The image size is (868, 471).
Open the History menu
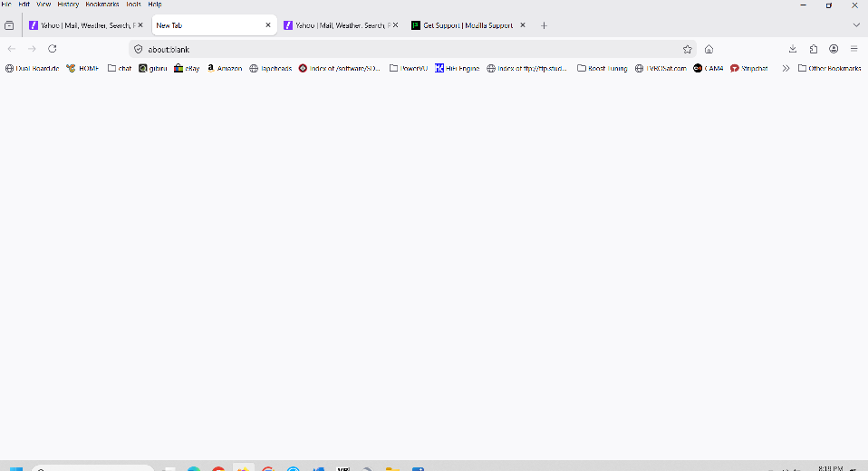coord(68,4)
